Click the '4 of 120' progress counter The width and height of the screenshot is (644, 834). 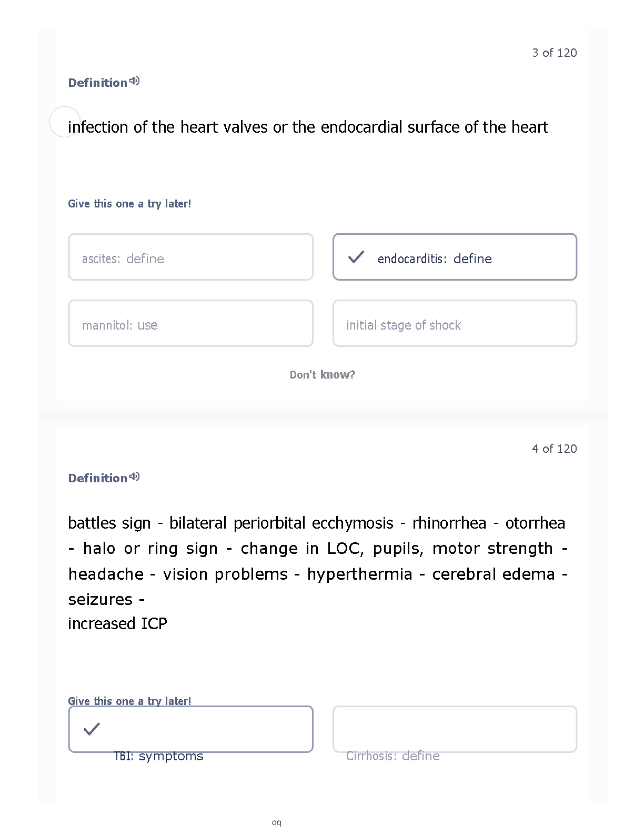(x=555, y=449)
